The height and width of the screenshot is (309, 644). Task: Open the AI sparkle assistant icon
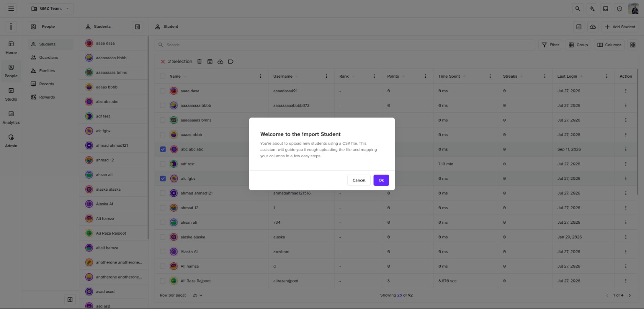[592, 8]
